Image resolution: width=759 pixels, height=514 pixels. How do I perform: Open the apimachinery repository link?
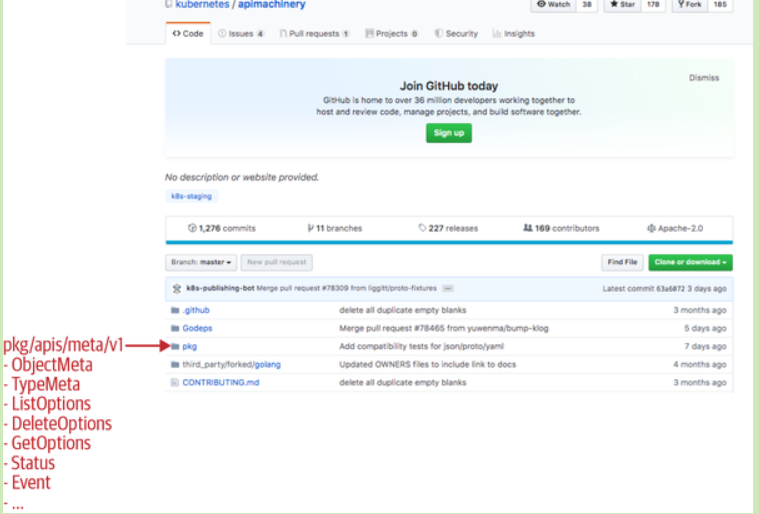coord(272,4)
